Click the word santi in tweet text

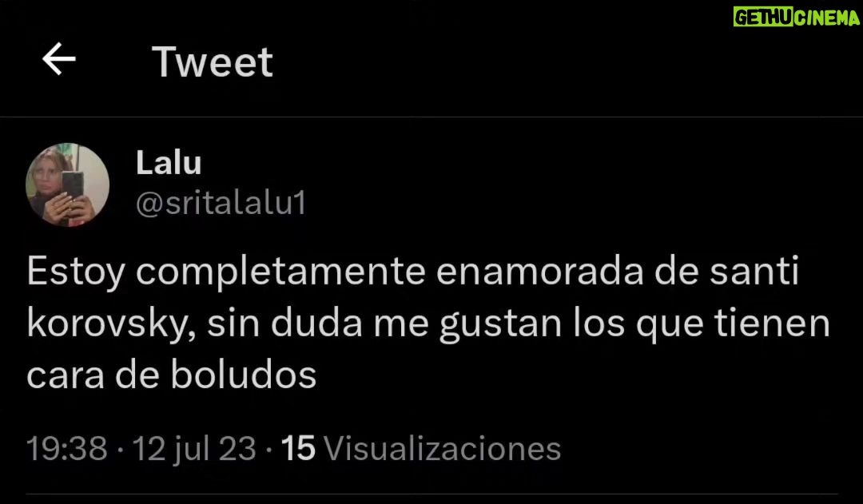click(754, 272)
